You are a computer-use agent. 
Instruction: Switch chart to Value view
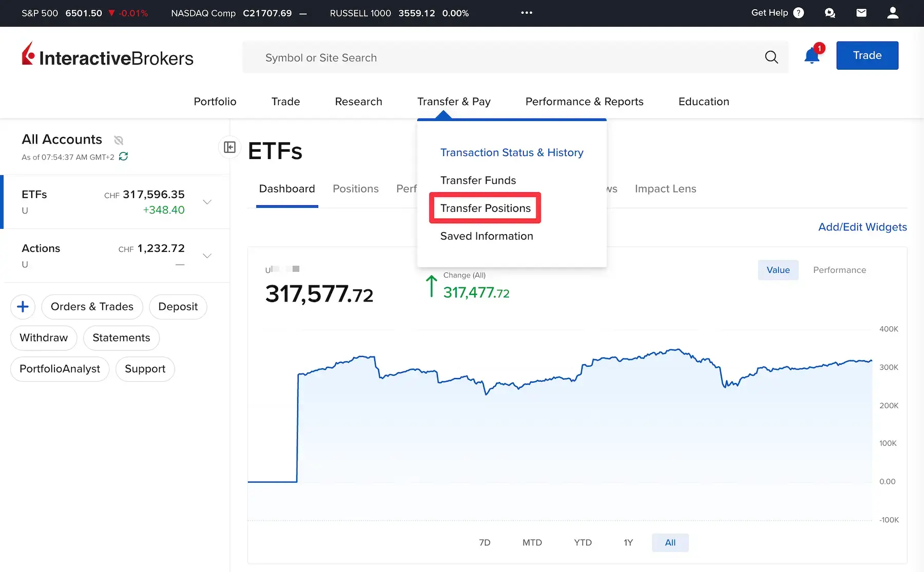(778, 270)
